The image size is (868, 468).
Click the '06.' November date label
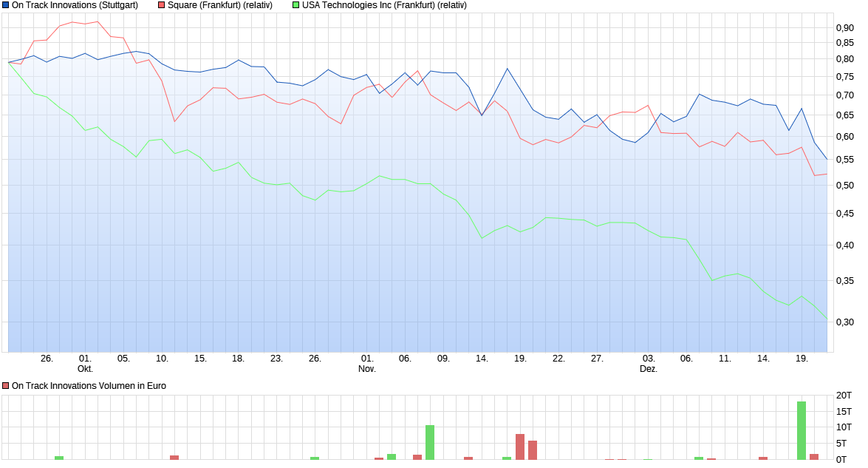(406, 359)
